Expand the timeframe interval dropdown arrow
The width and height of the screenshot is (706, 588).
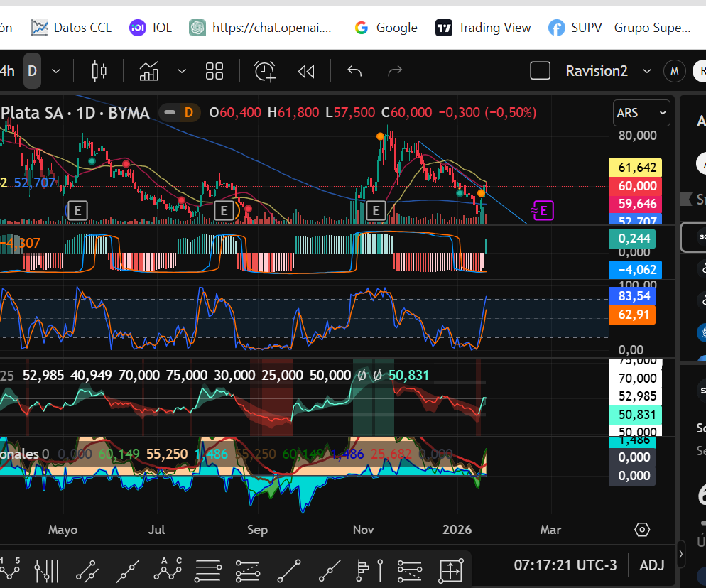[56, 71]
